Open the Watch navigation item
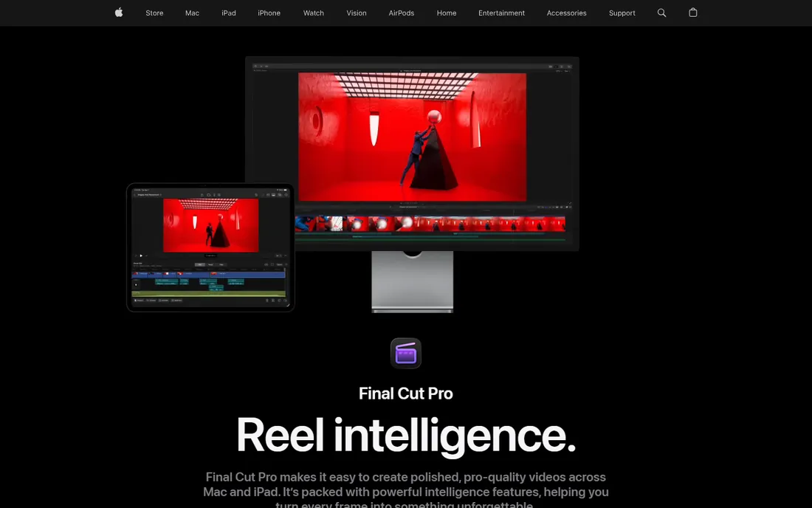The width and height of the screenshot is (812, 508). (313, 13)
